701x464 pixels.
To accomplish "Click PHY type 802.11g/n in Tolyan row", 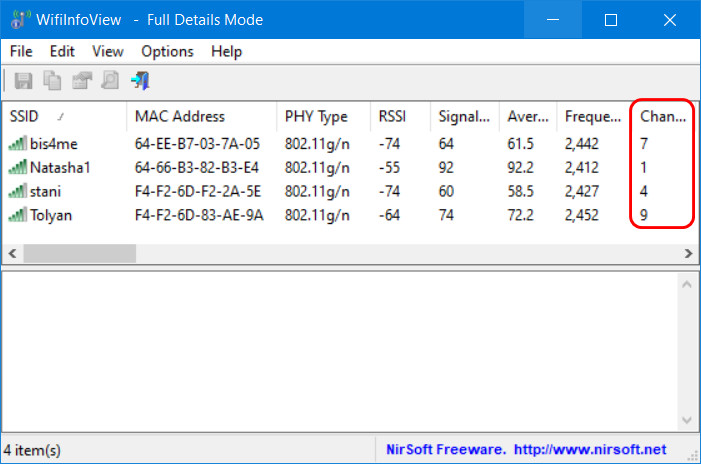I will (x=317, y=215).
